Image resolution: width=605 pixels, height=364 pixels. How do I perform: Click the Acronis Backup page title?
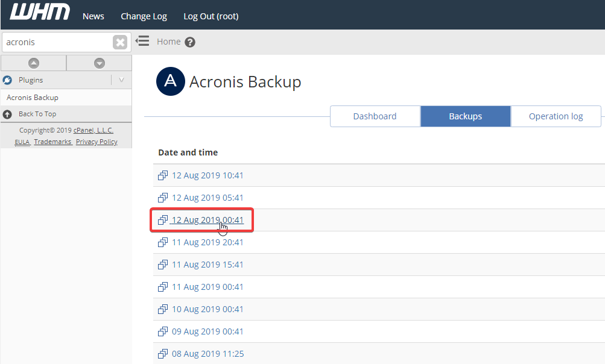click(x=245, y=82)
